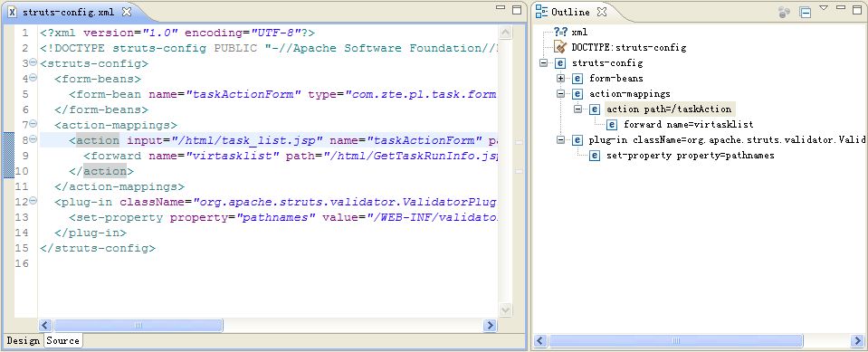868x352 pixels.
Task: Click the Outline horizontal scrollbar thumb
Action: (675, 340)
